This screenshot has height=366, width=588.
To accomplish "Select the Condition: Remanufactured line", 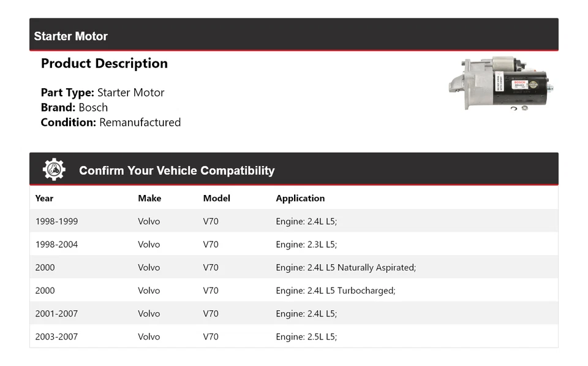I will click(x=110, y=122).
